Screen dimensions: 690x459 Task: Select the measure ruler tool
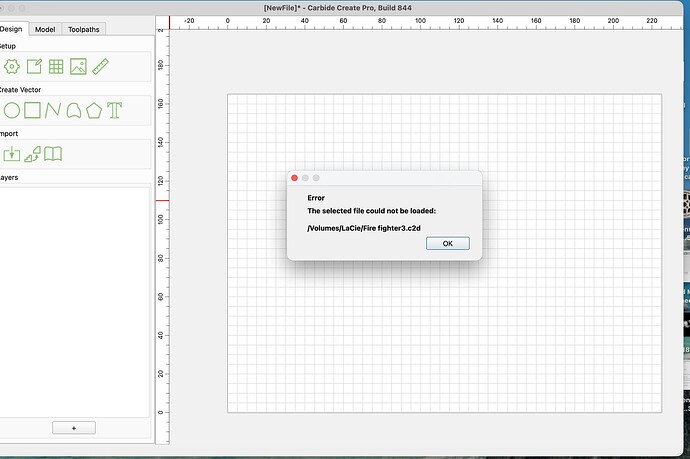click(x=100, y=66)
